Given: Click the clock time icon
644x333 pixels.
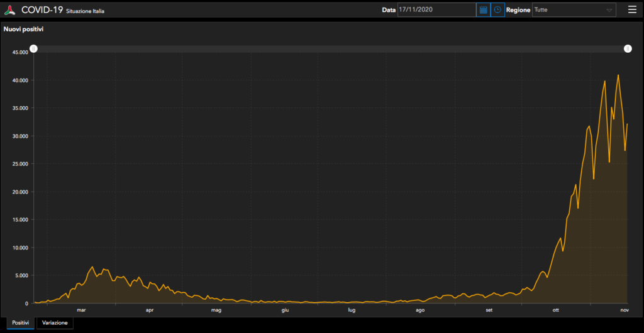Looking at the screenshot, I should [497, 10].
